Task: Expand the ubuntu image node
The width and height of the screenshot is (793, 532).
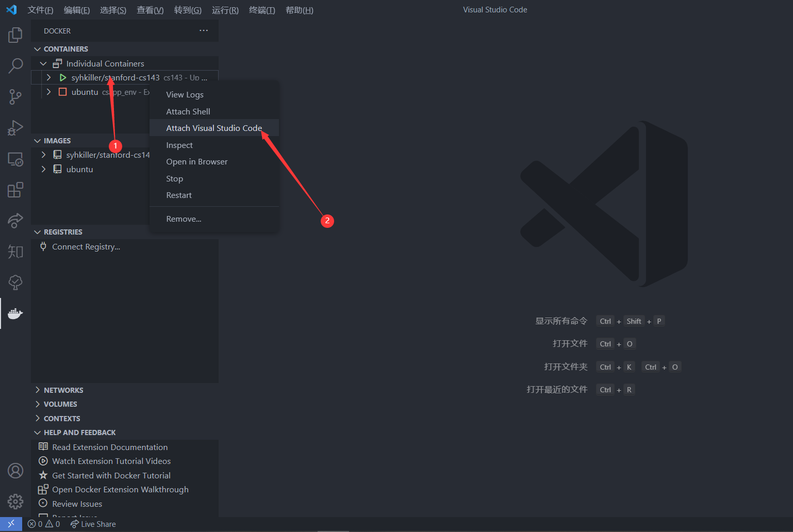Action: (43, 169)
